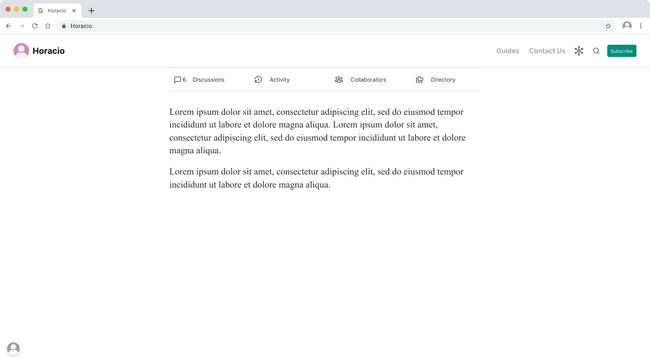Bookmark this page with star icon

[x=608, y=26]
